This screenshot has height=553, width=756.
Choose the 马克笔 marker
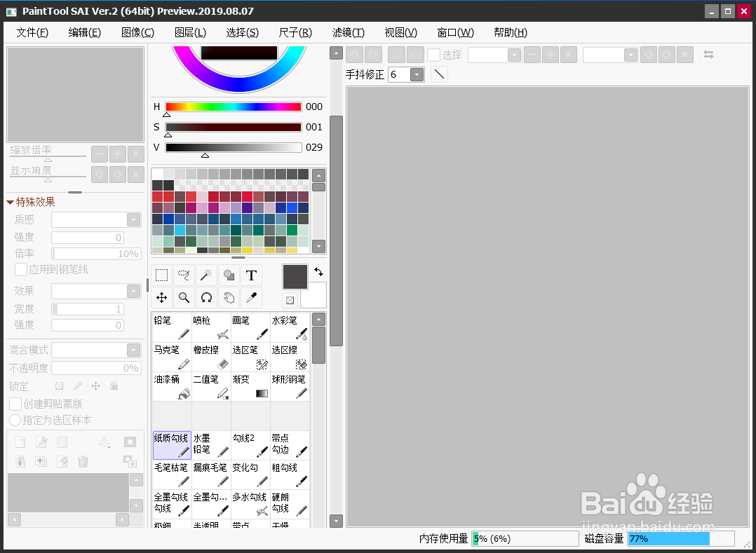172,357
